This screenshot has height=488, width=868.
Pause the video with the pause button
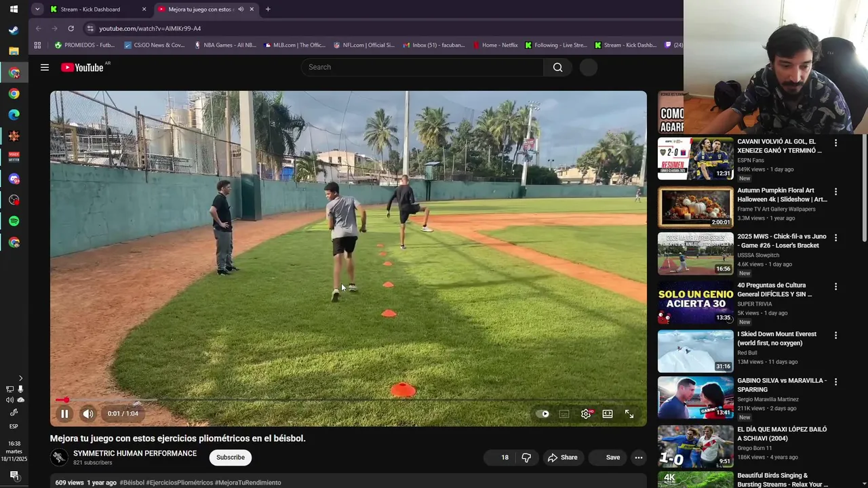coord(64,413)
